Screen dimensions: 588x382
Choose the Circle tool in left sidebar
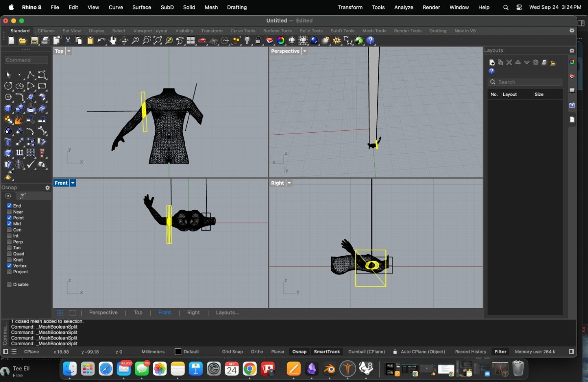tap(8, 86)
